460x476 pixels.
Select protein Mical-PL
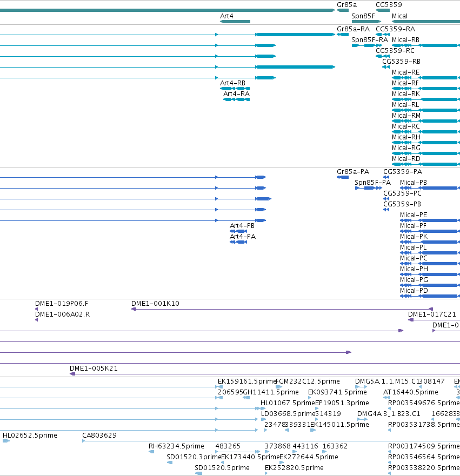pyautogui.click(x=430, y=253)
